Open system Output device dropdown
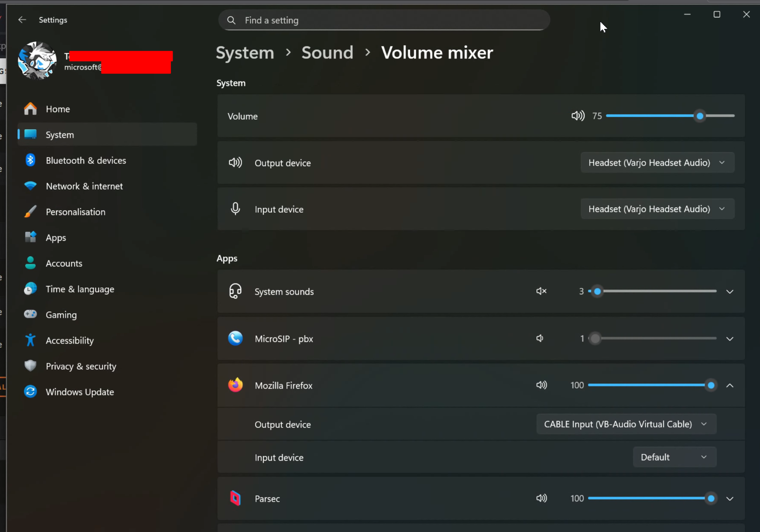 pyautogui.click(x=657, y=163)
